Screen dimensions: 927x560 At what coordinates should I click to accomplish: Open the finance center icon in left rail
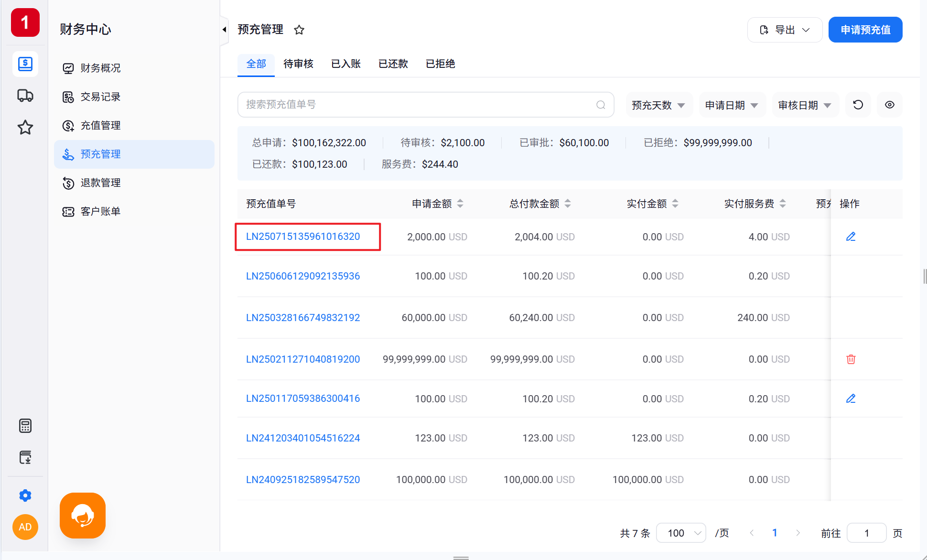point(25,64)
